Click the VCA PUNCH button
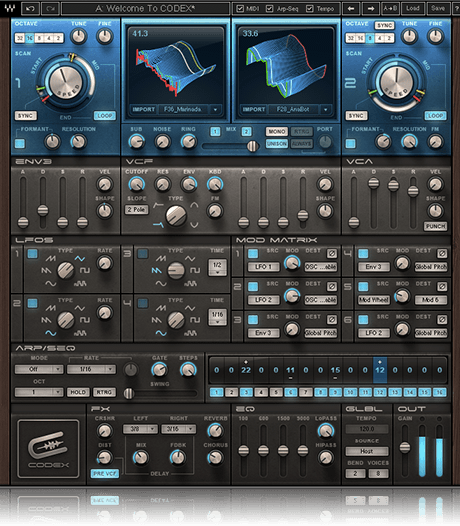Screen dimensions: 460x526 (436, 226)
